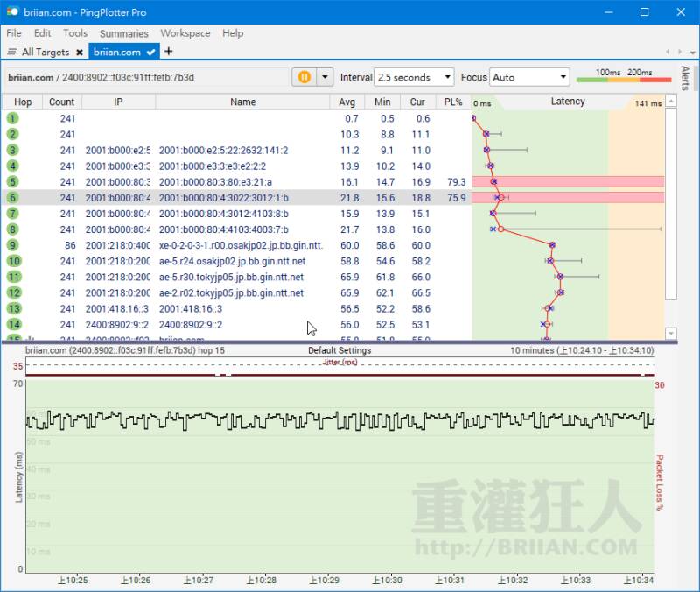This screenshot has height=592, width=700.
Task: Maximize the PingPlotter Pro window
Action: coord(644,12)
